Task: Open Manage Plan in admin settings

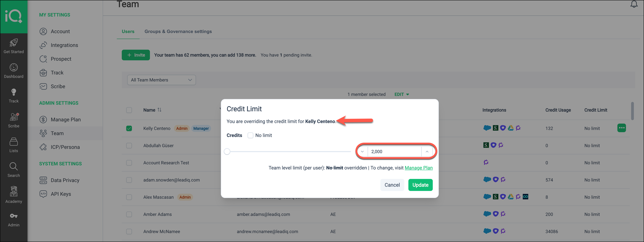Action: [65, 120]
